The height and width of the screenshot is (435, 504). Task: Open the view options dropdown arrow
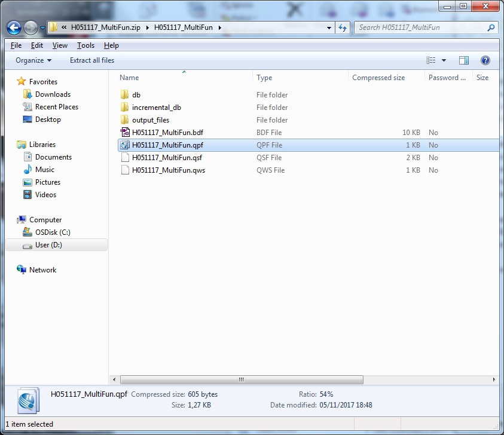click(x=444, y=60)
